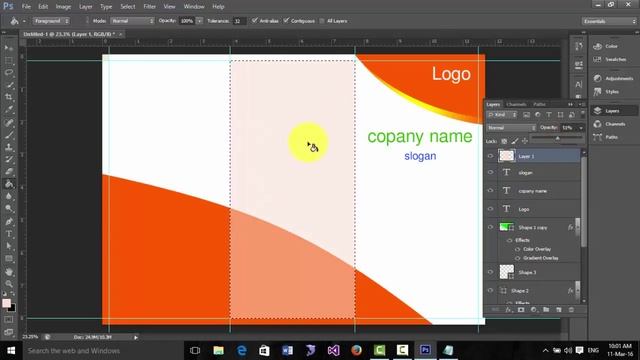Hide the Logo text layer
Screen dimensions: 640x360
point(491,209)
